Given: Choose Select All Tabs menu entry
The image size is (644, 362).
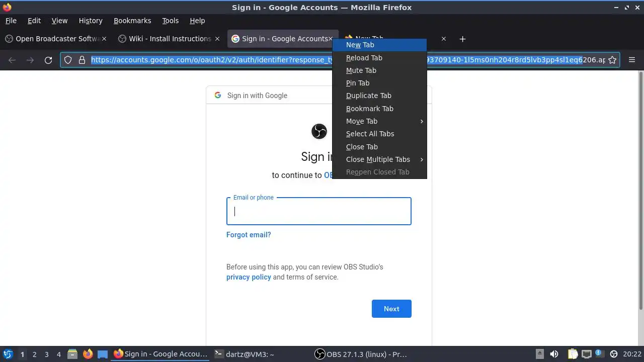Looking at the screenshot, I should point(379,134).
